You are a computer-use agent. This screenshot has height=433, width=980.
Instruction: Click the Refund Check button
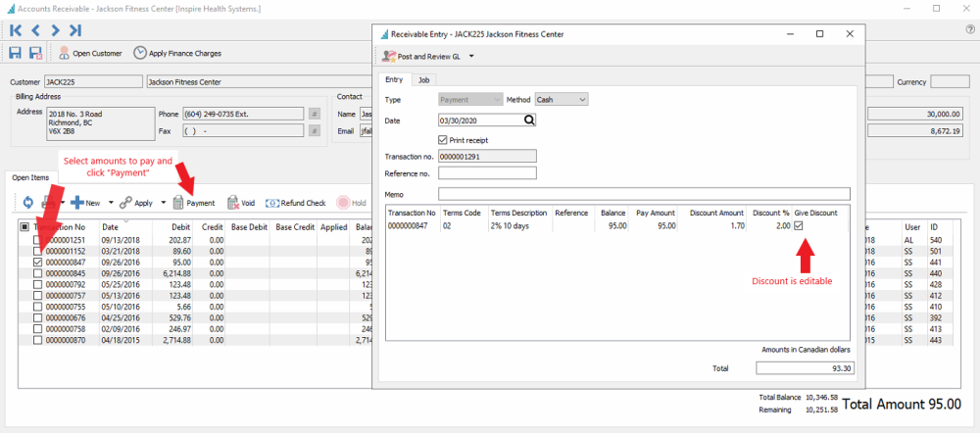click(296, 203)
